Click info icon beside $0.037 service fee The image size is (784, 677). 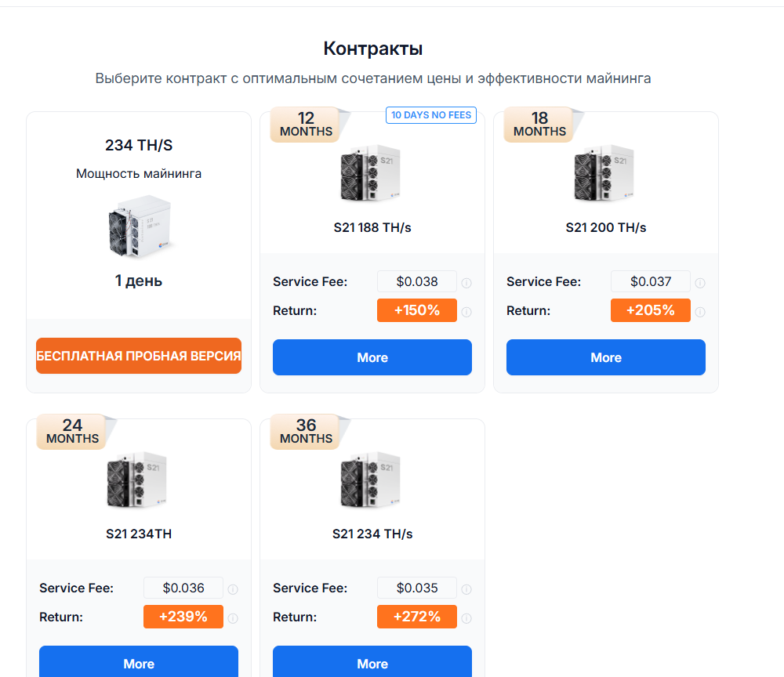pyautogui.click(x=700, y=283)
